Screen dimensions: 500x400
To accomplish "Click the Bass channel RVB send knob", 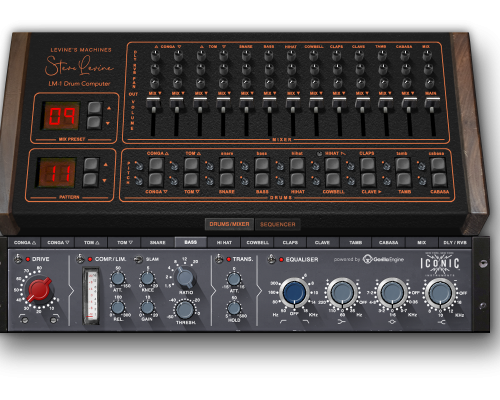I will (269, 69).
